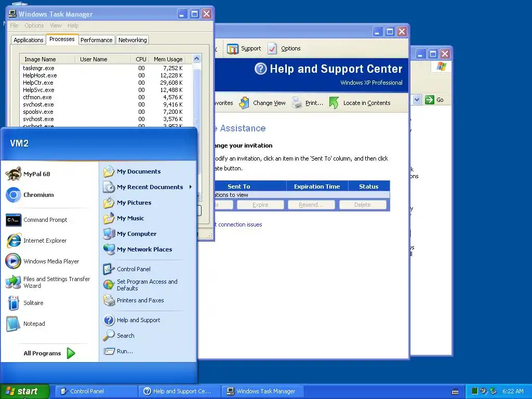Click Change View in Help Center
The image size is (532, 399).
coord(262,103)
